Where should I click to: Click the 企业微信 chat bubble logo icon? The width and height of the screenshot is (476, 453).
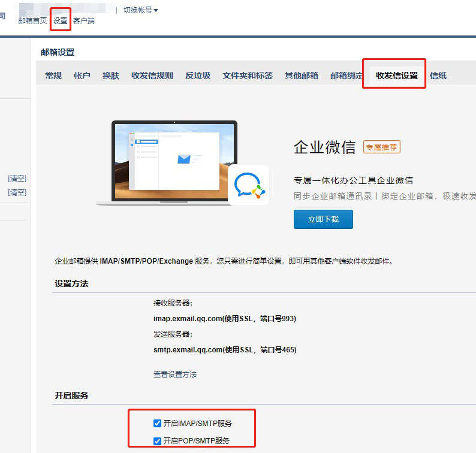(x=249, y=185)
